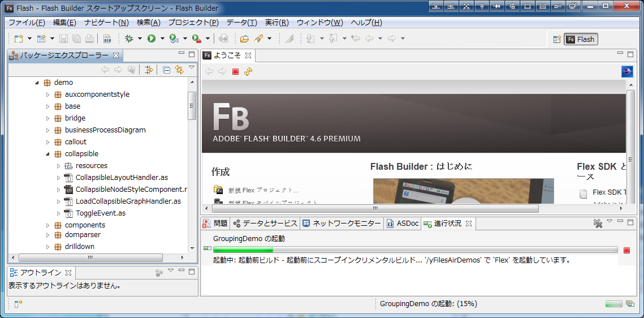Click the blue globe icon in Welcome toolbar

(x=627, y=71)
